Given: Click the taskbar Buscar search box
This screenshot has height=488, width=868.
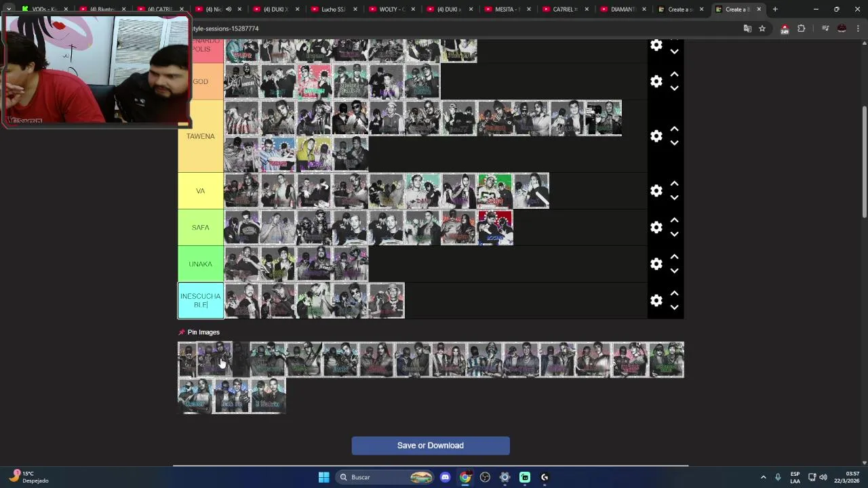Looking at the screenshot, I should pos(384,477).
